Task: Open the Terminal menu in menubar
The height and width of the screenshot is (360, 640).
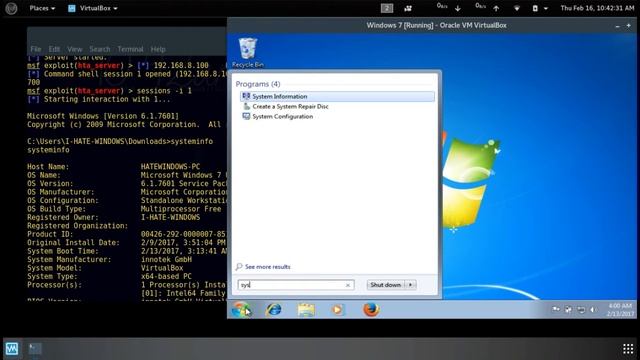Action: (131, 49)
